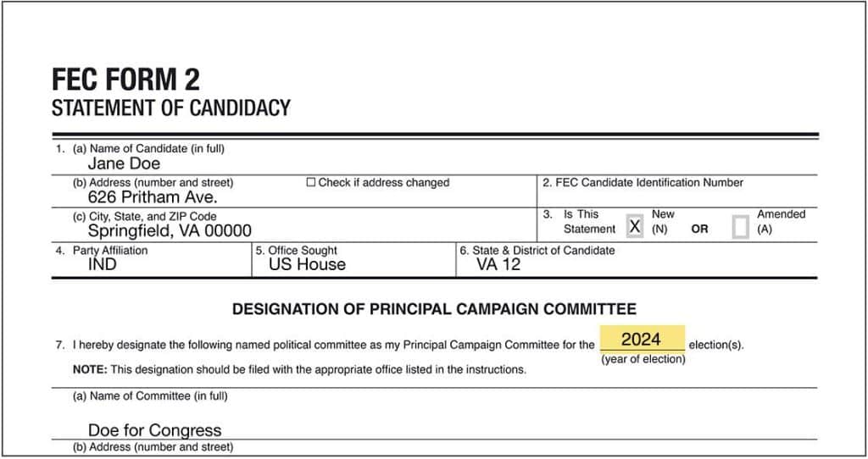Screen dimensions: 868x459
Task: Click the Designation of Principal Campaign Committee heading
Action: (435, 308)
